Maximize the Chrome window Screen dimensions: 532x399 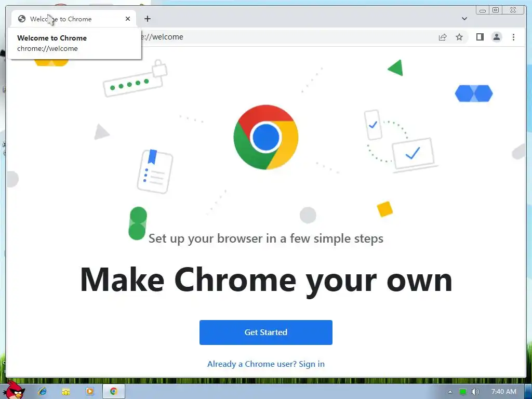(495, 10)
